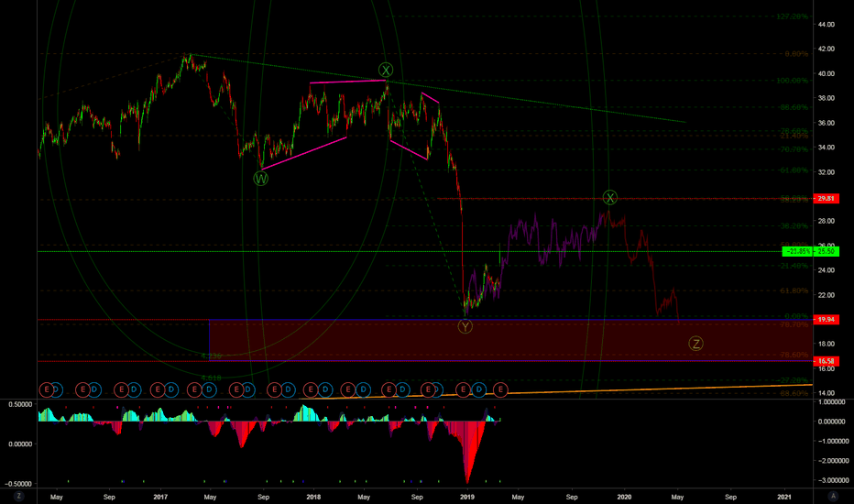
Task: Click the 42.00 value on the price axis
Action: tap(826, 49)
